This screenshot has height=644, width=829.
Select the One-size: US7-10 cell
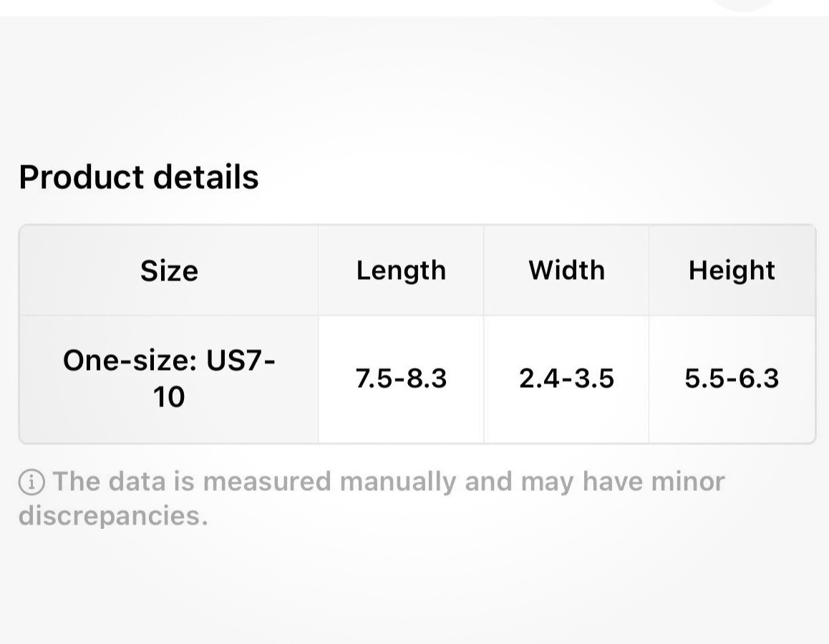point(169,379)
